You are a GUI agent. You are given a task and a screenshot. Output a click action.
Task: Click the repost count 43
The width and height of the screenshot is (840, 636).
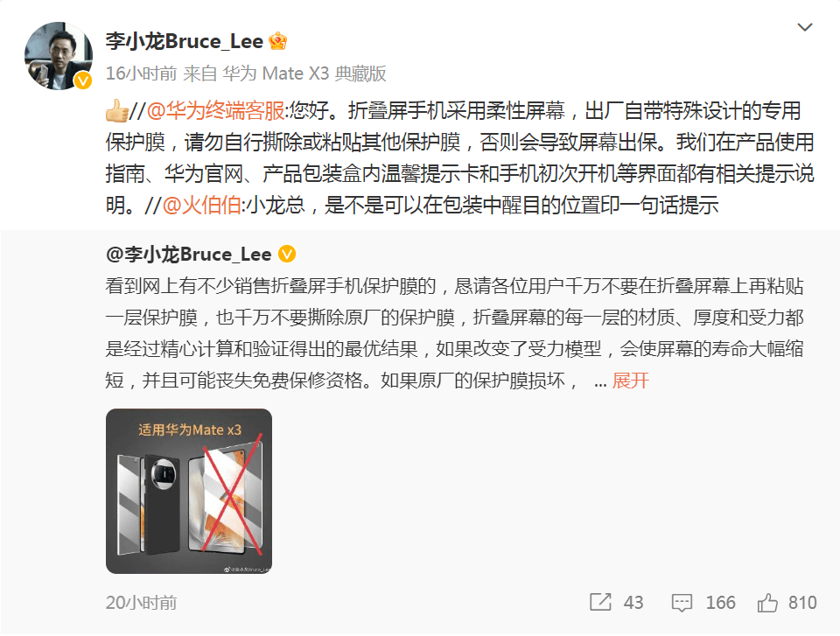(633, 603)
